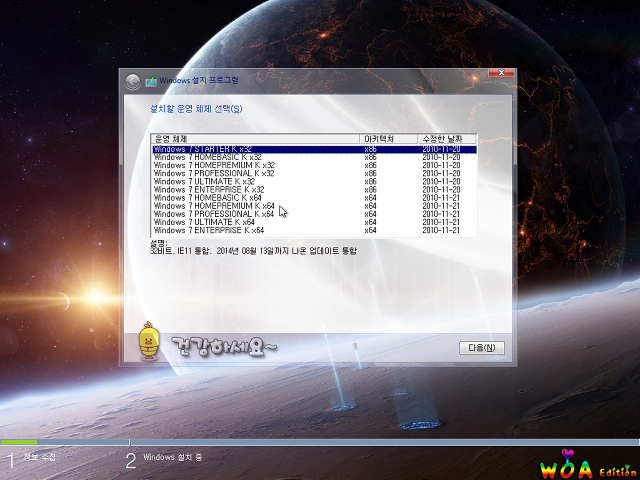Select Windows 7 ULTIMATE K x32 row

click(x=314, y=182)
